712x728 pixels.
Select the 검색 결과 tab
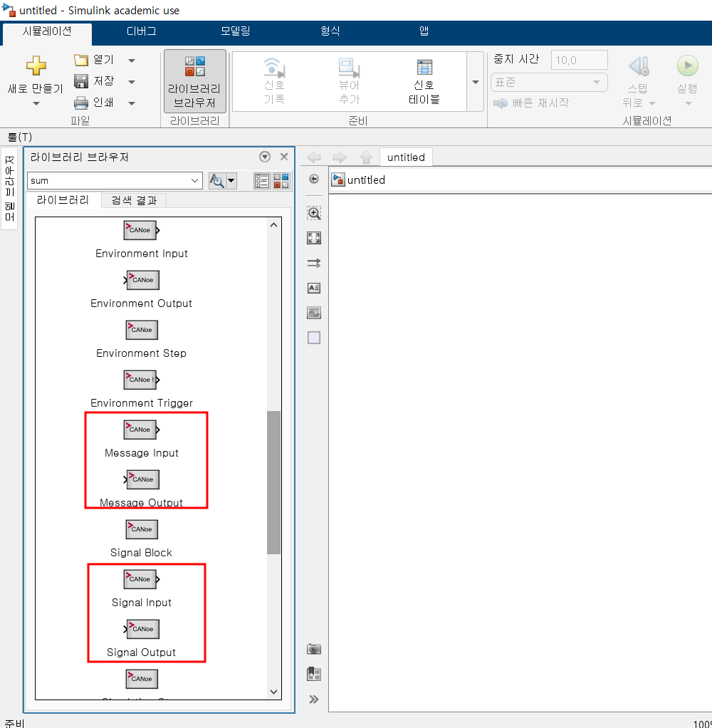pos(134,201)
